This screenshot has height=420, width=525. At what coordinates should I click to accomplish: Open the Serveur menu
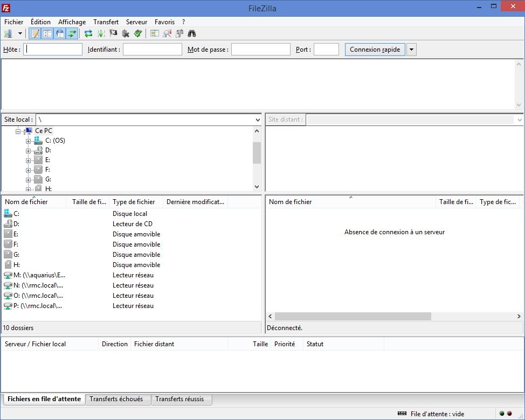136,22
